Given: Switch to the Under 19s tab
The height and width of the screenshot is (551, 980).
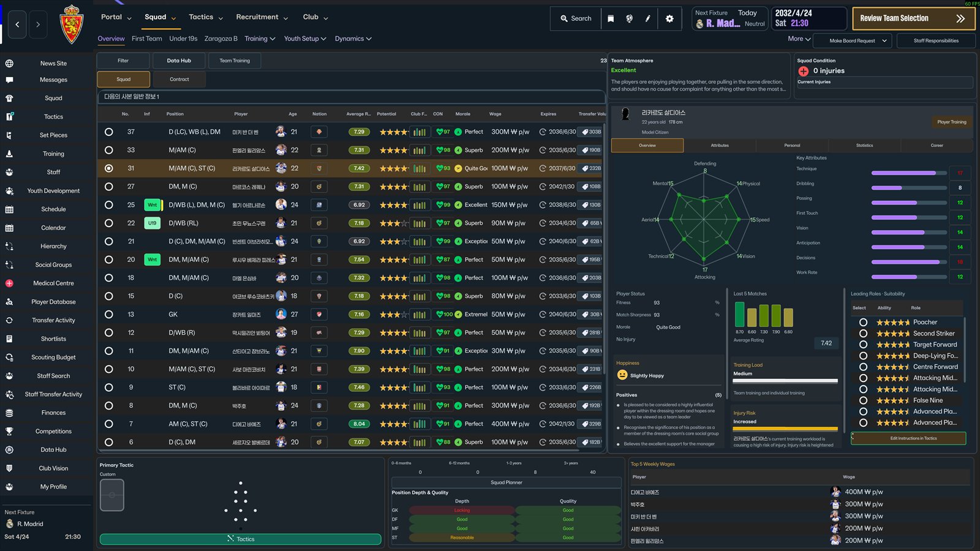Looking at the screenshot, I should pos(183,39).
